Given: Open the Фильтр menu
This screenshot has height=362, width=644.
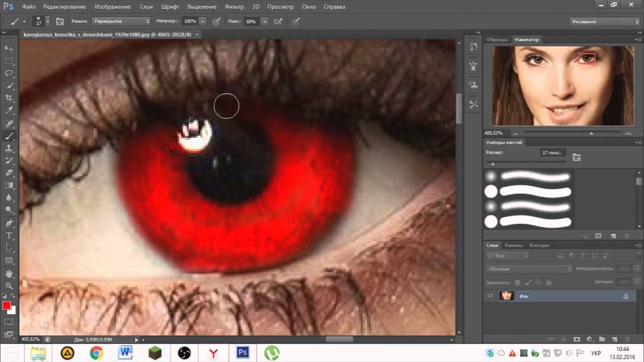Looking at the screenshot, I should point(234,7).
